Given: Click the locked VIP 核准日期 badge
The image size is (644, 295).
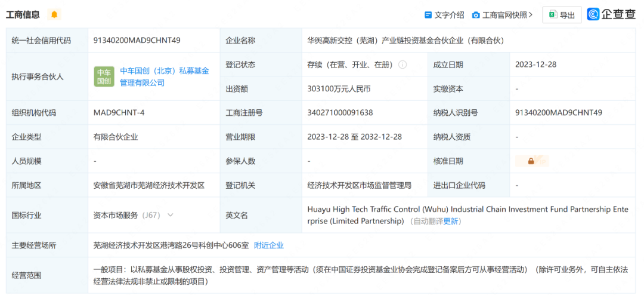Looking at the screenshot, I should 532,161.
